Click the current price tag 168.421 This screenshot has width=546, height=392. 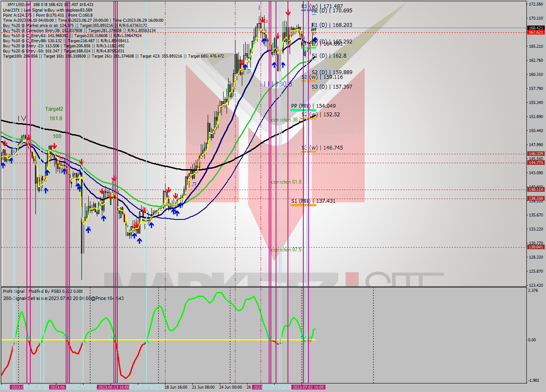point(535,28)
